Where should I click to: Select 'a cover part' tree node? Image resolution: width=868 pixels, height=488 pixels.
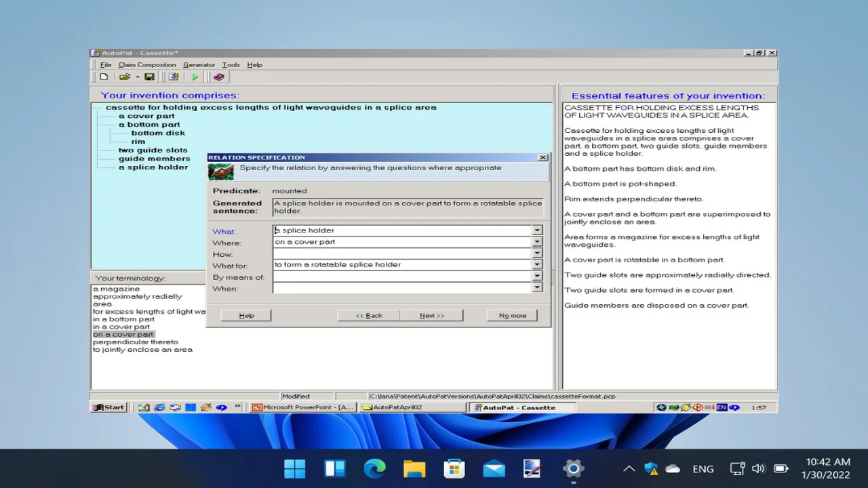click(146, 116)
